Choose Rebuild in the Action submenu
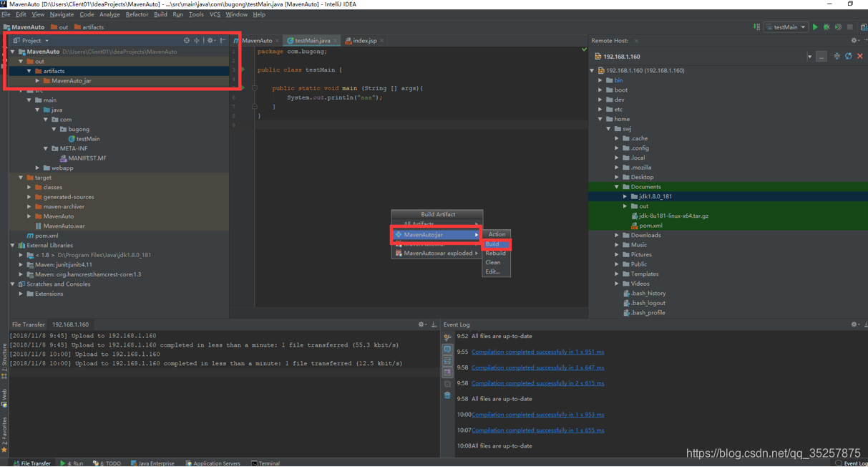 tap(496, 254)
